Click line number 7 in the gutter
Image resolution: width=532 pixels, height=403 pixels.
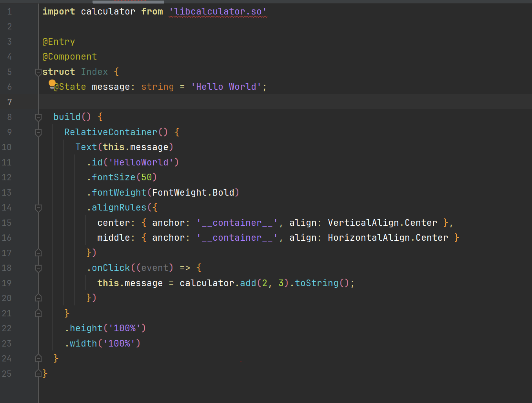tap(9, 102)
